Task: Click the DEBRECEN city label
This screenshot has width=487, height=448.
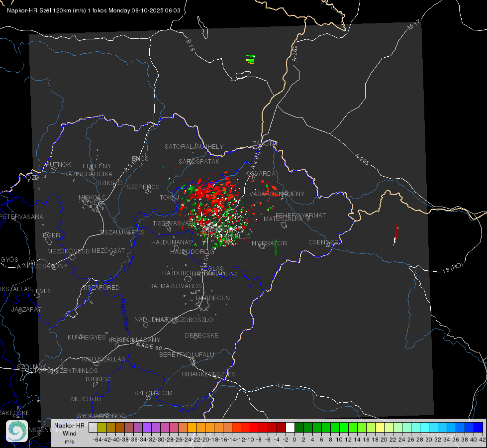Action: pos(213,298)
